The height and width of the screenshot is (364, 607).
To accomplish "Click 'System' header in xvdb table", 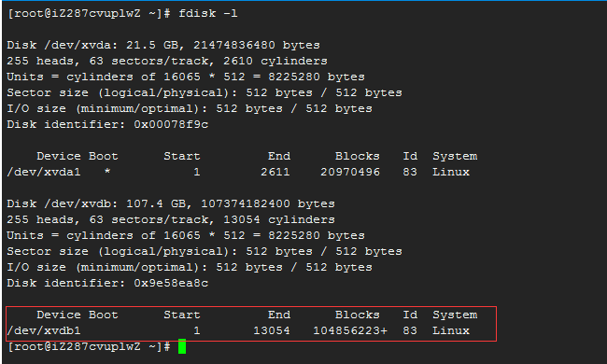I will (455, 315).
